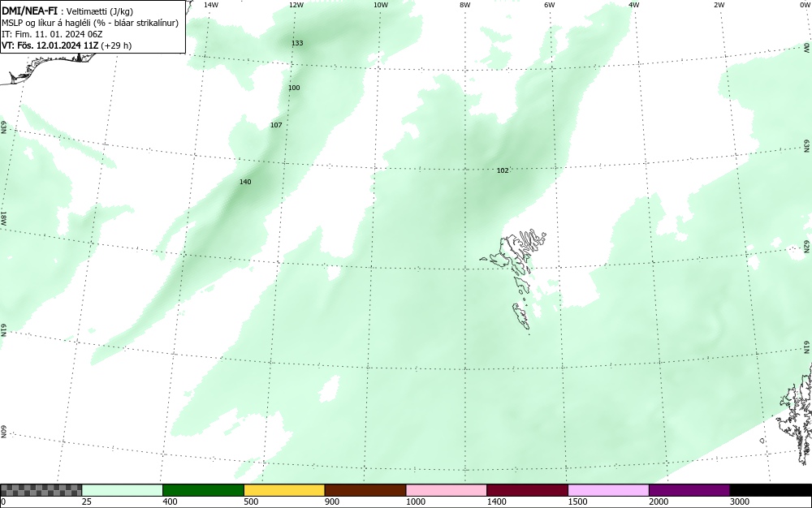Click the legend number 900
This screenshot has height=508, width=812.
click(332, 502)
